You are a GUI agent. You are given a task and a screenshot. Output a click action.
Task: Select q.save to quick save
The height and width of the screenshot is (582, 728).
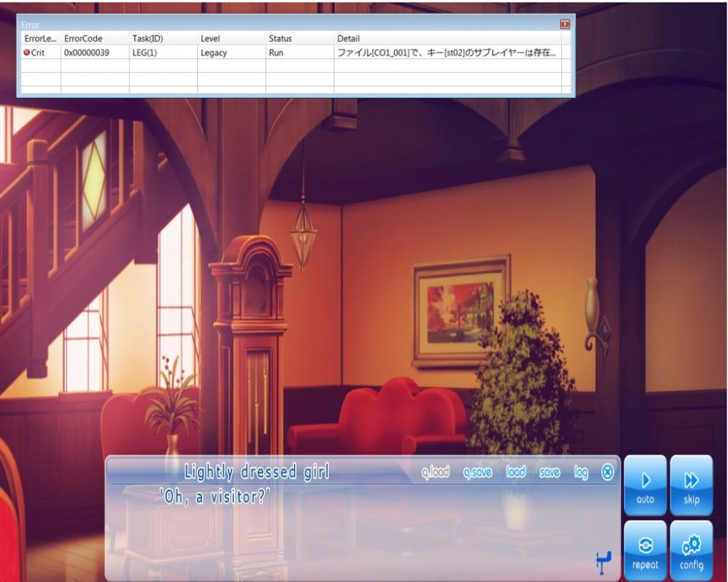pos(477,472)
